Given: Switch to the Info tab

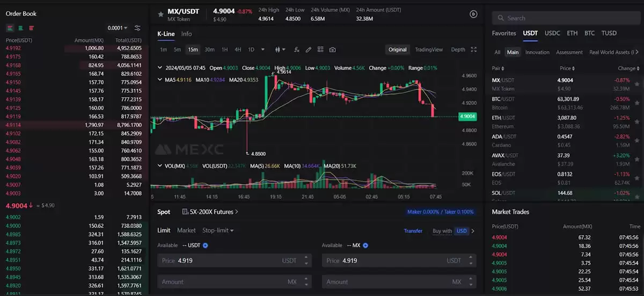Looking at the screenshot, I should click(186, 34).
